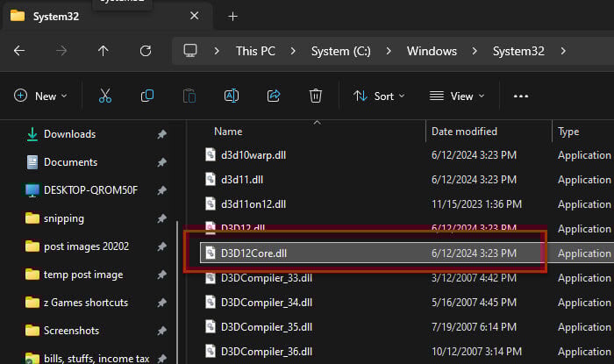Click the D3DCompiler_36.dll file icon
Screen dimensions: 614x364
pyautogui.click(x=211, y=351)
